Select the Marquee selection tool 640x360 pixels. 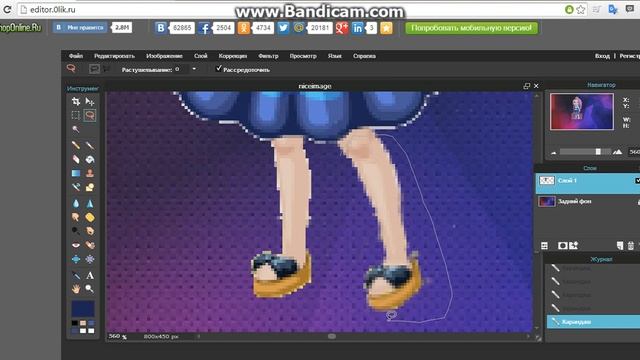(76, 115)
